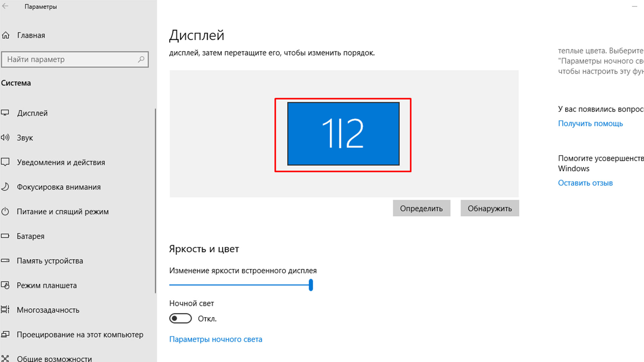Click the monitor icon next to Дисплей
This screenshot has height=362, width=644.
pyautogui.click(x=5, y=113)
